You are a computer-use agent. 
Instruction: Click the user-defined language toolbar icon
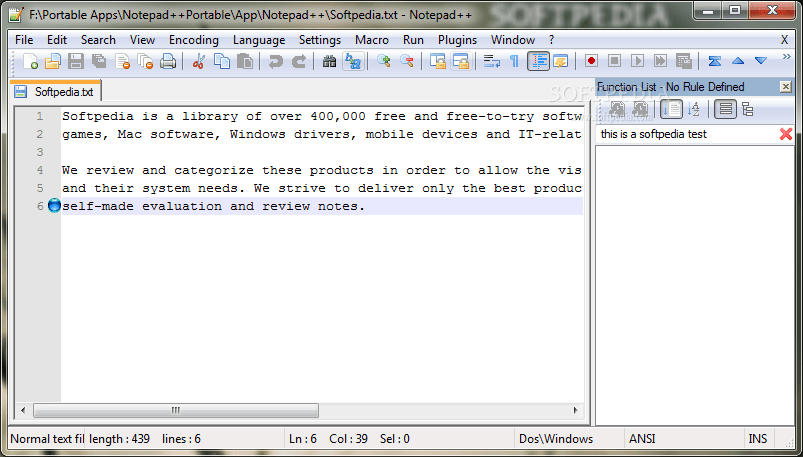click(561, 61)
